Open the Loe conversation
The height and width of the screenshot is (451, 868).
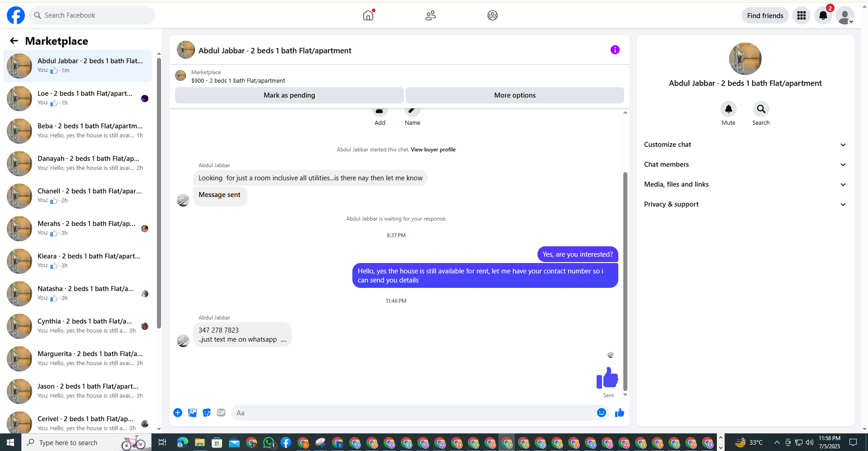tap(78, 99)
